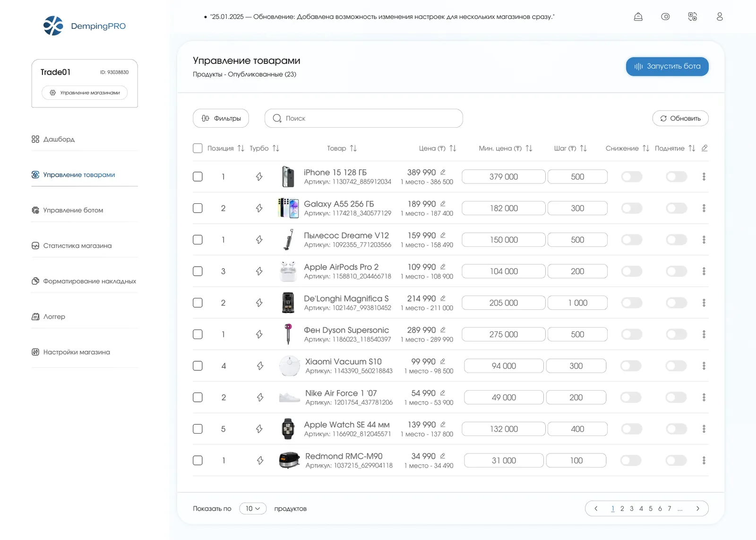Screen dimensions: 756x540
Task: Sort by Позиция column arrows
Action: (241, 148)
